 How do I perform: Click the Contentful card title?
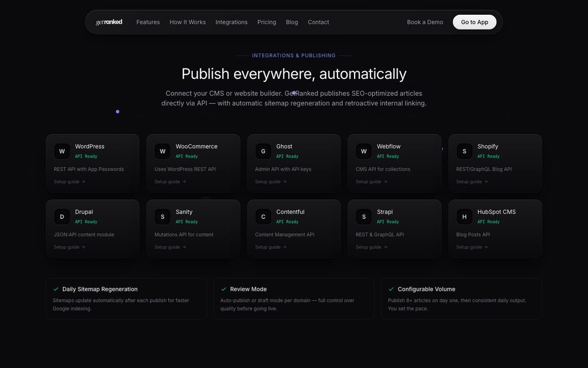pos(290,212)
